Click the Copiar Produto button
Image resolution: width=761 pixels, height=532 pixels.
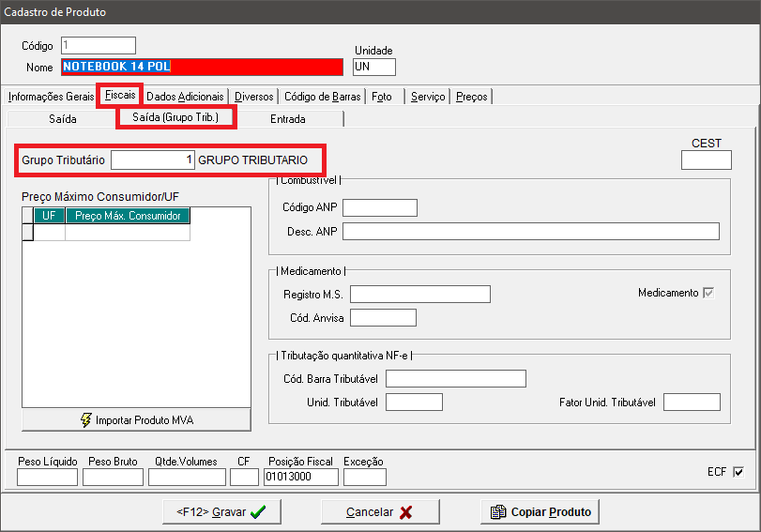540,512
